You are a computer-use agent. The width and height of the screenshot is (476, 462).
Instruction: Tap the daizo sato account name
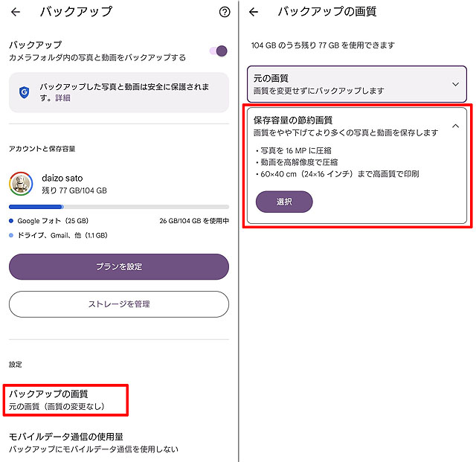tap(62, 178)
